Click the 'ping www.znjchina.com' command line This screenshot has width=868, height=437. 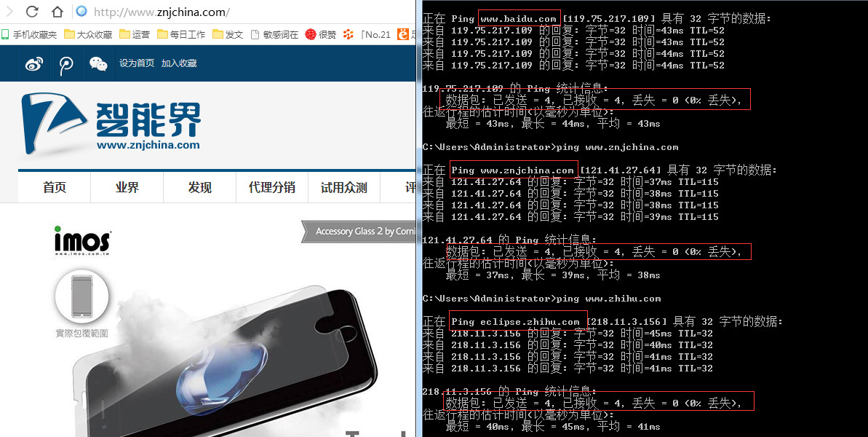(x=550, y=147)
